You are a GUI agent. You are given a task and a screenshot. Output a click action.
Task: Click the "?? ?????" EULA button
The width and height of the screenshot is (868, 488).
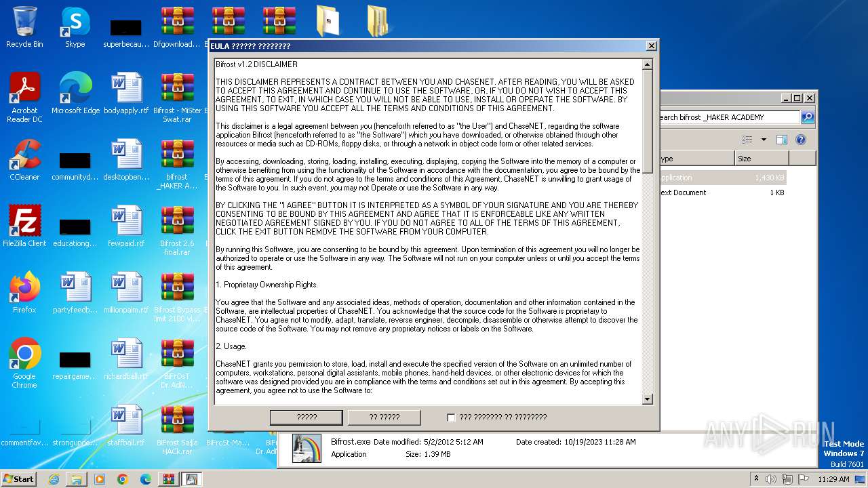tap(384, 418)
